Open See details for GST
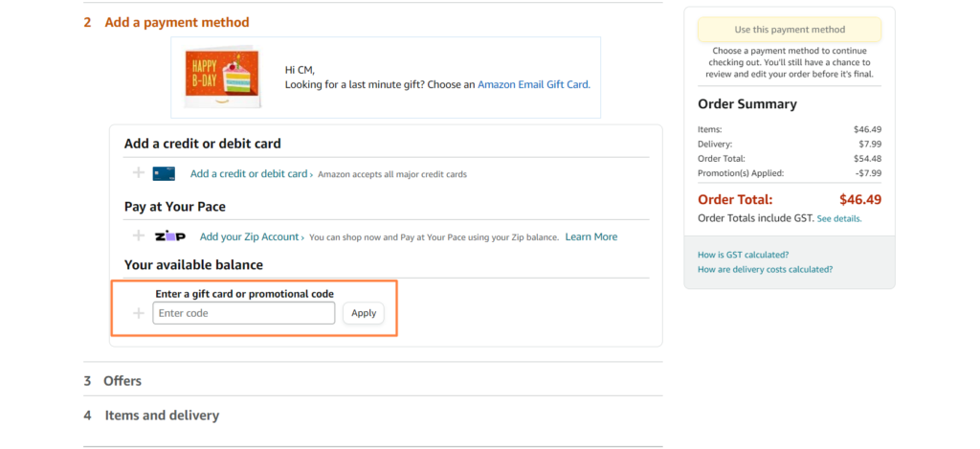Screen dimensions: 980x449 pyautogui.click(x=839, y=218)
